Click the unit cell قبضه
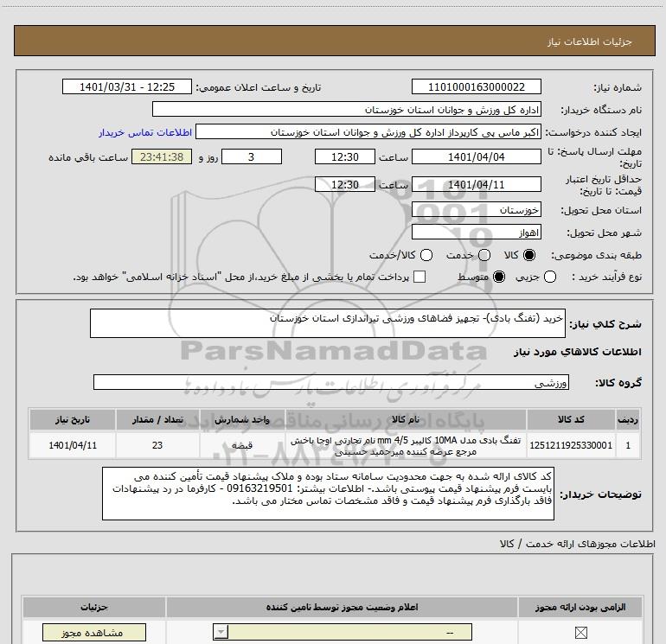This screenshot has height=644, width=666. tap(242, 445)
